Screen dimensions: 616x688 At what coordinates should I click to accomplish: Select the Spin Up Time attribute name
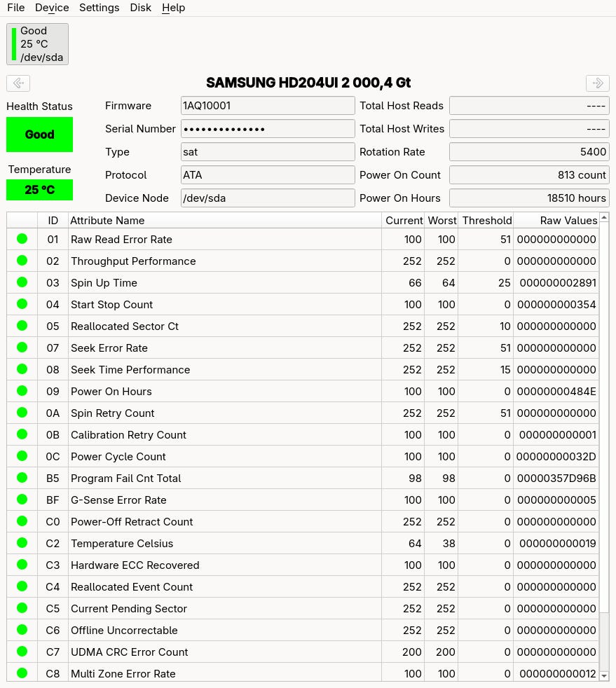pyautogui.click(x=104, y=283)
